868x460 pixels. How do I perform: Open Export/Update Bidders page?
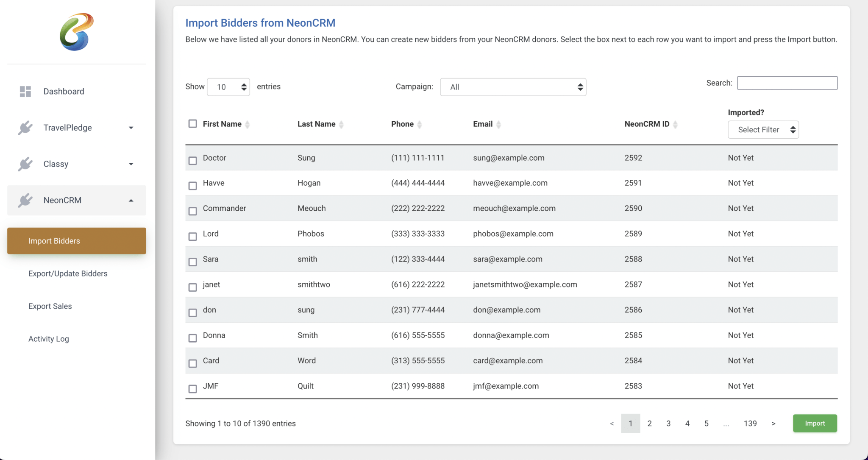click(x=68, y=273)
